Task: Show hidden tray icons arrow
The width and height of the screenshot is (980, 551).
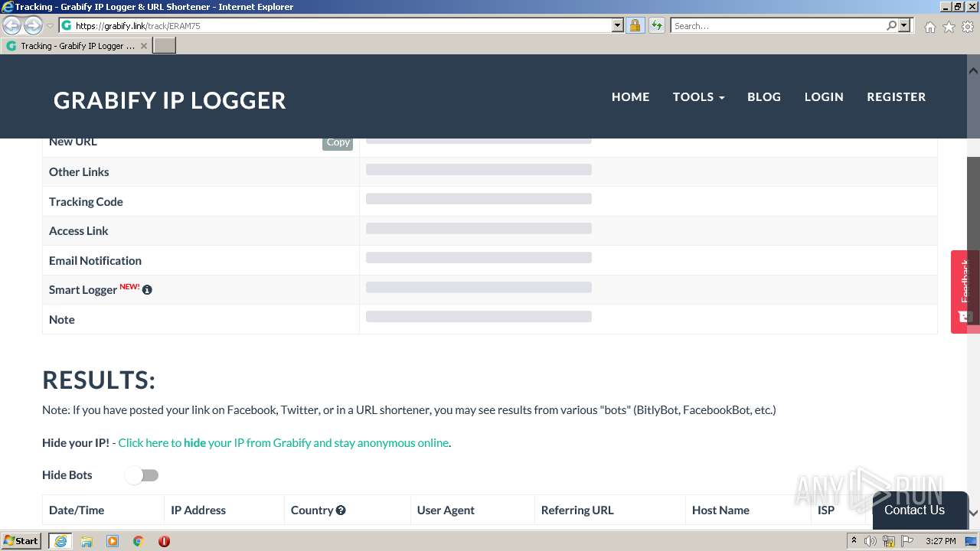Action: [x=854, y=541]
